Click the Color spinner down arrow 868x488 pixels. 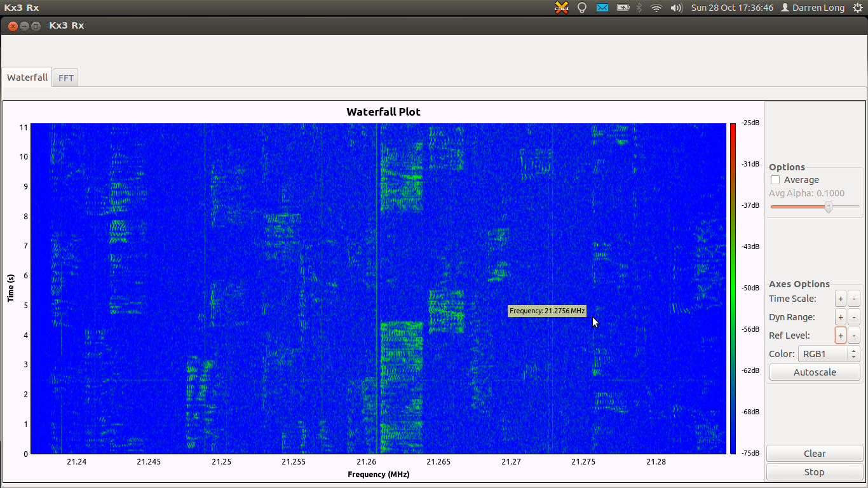pos(852,356)
